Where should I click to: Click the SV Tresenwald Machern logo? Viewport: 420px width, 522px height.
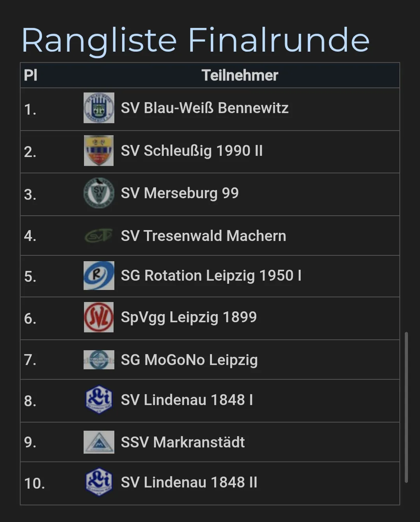(99, 236)
